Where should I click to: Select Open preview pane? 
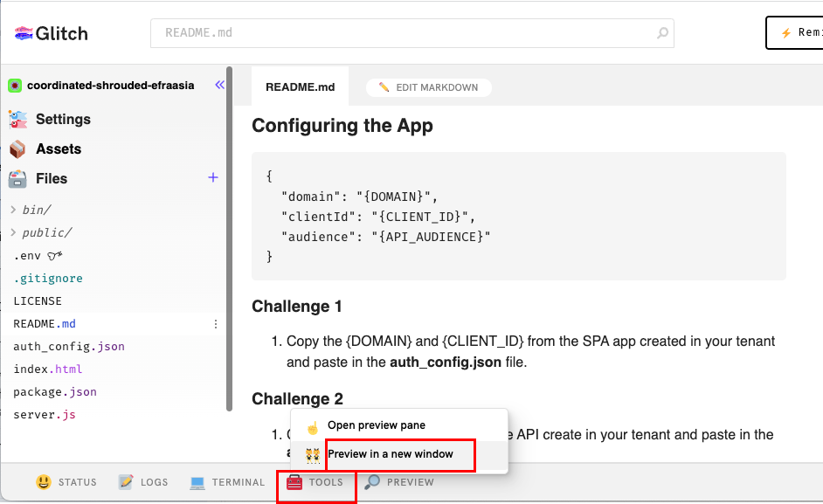tap(376, 425)
